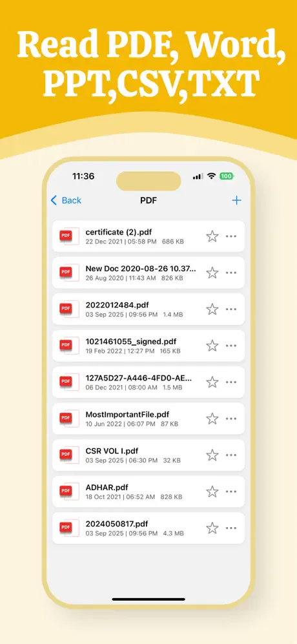Click PDF icon of New Doc 2020-08-26
297x644 pixels.
coord(69,273)
